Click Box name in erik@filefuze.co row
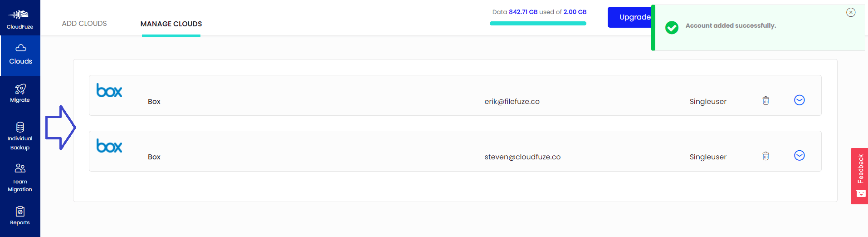The height and width of the screenshot is (237, 868). [x=154, y=102]
